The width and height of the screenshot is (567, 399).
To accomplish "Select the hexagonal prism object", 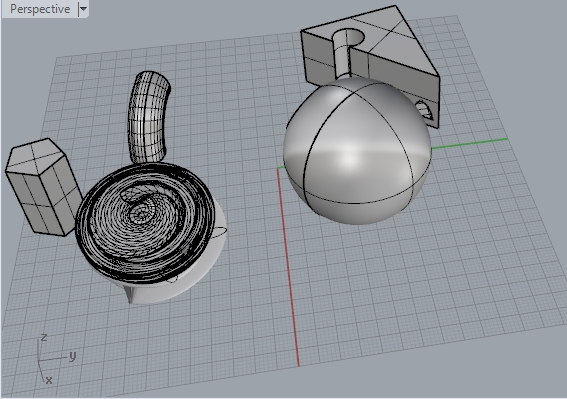I will tap(43, 187).
